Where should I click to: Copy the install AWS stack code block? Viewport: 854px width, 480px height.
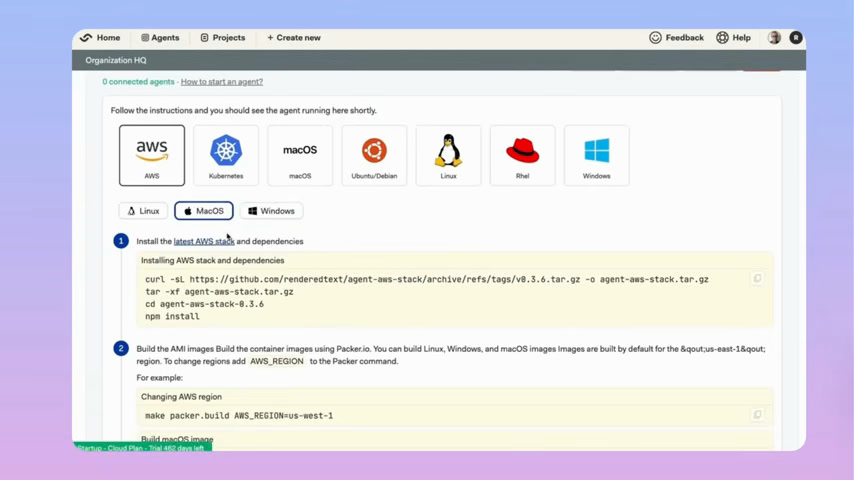point(757,279)
